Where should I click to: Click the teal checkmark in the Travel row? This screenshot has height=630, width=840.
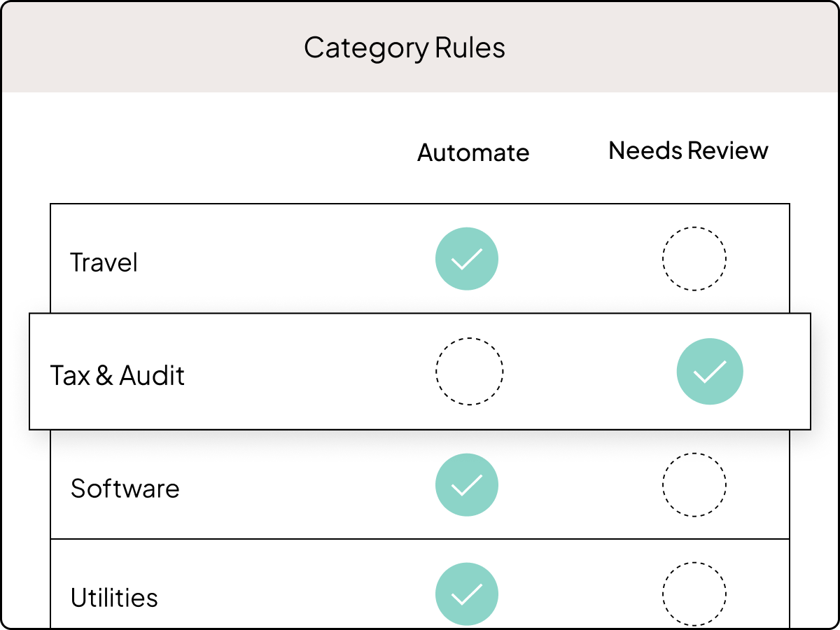point(467,259)
